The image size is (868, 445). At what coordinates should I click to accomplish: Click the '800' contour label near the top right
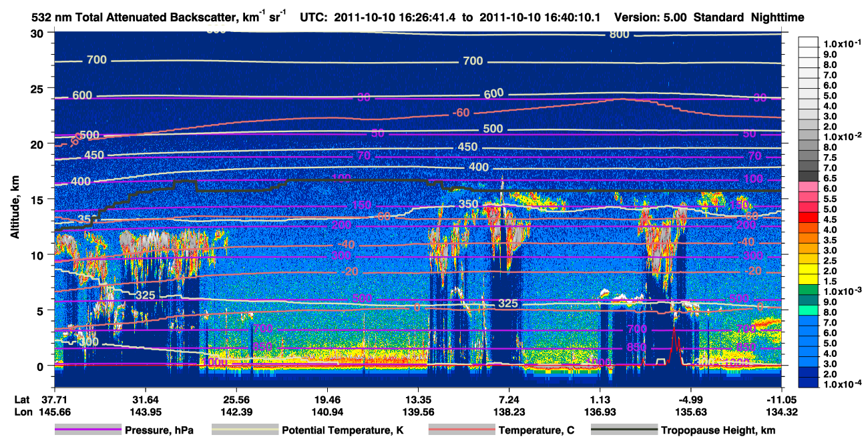(619, 33)
